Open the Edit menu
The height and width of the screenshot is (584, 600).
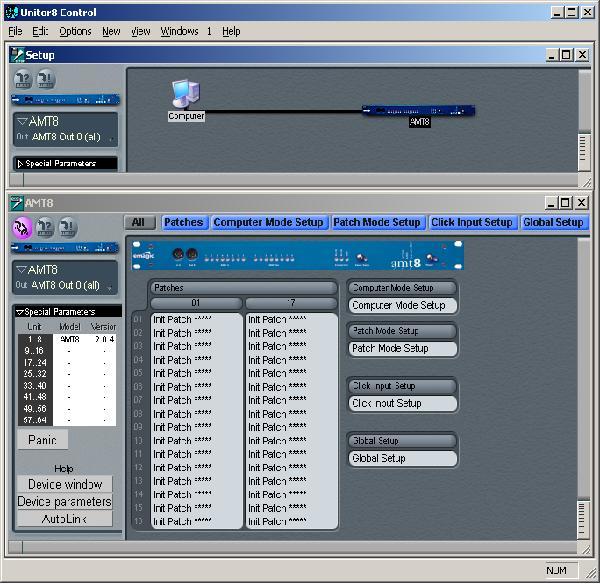point(40,31)
